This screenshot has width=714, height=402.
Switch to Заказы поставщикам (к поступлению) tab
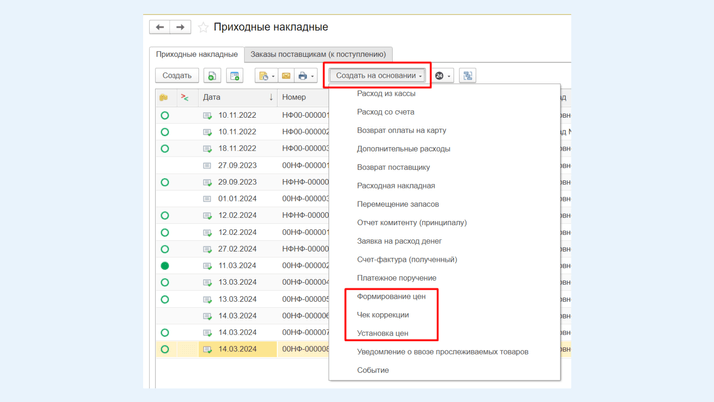318,54
